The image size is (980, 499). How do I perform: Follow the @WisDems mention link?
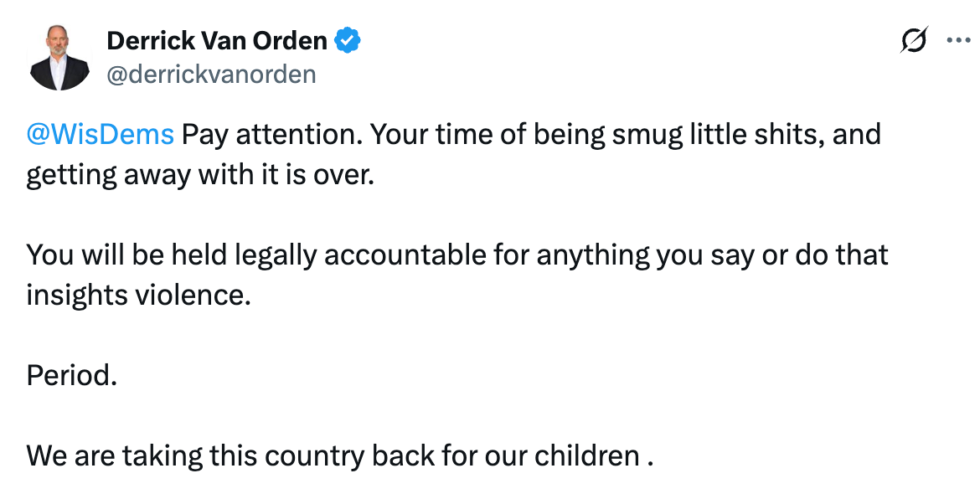tap(100, 134)
